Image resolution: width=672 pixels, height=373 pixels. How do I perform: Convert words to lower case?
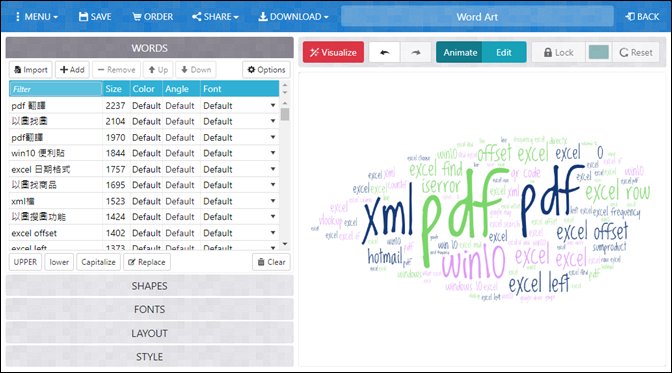(x=59, y=262)
